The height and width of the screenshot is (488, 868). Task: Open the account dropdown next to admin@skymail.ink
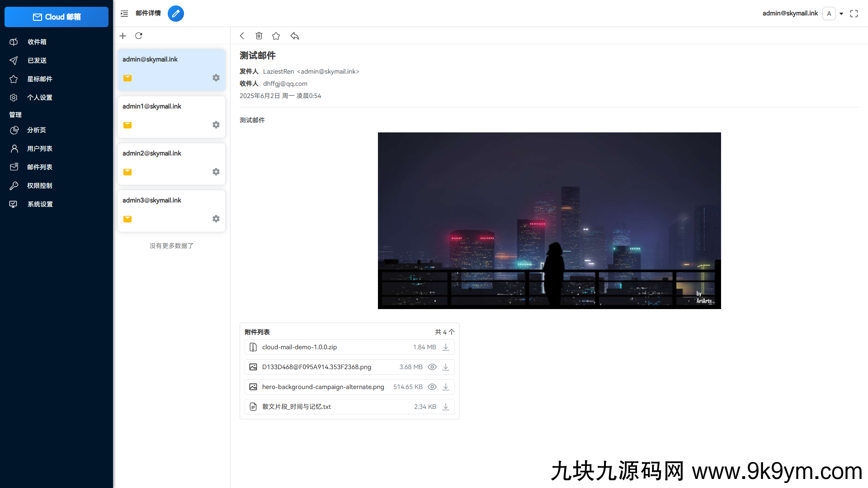pyautogui.click(x=841, y=14)
